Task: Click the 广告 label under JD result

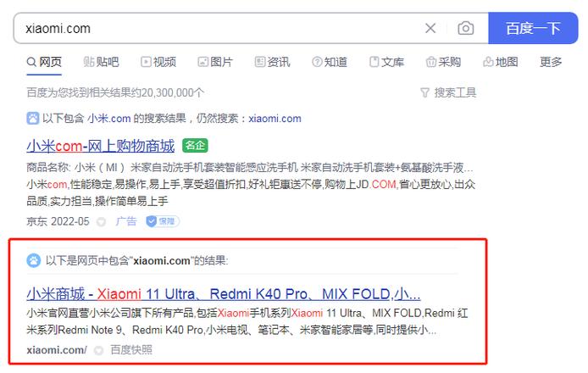Action: pos(126,221)
